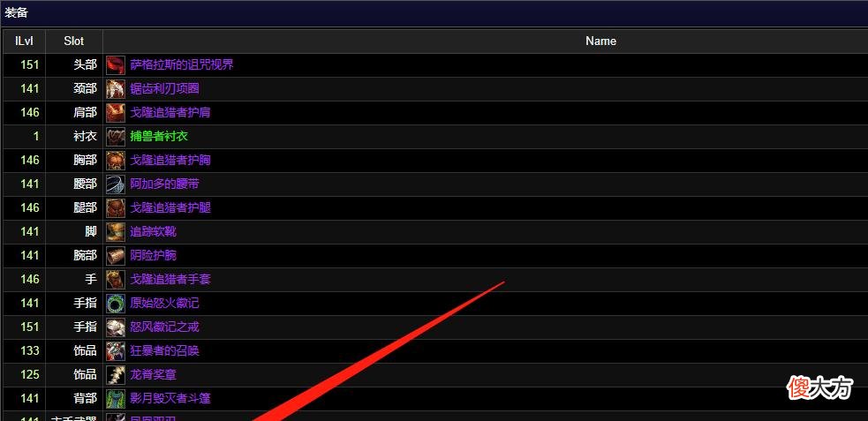
Task: Open the 戈隆追猎者护腿 item link
Action: (x=170, y=207)
